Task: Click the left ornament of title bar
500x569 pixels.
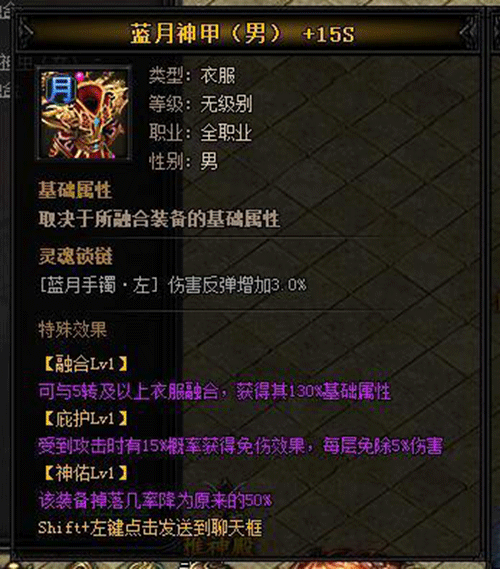Action: (26, 33)
